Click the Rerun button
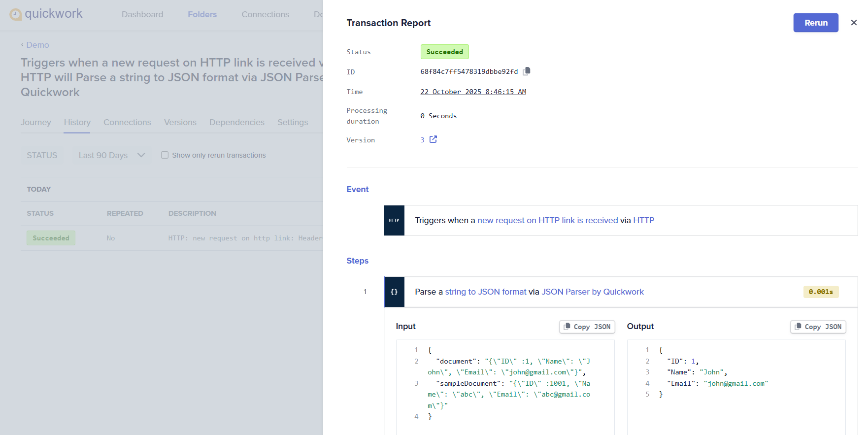The image size is (868, 435). tap(816, 23)
